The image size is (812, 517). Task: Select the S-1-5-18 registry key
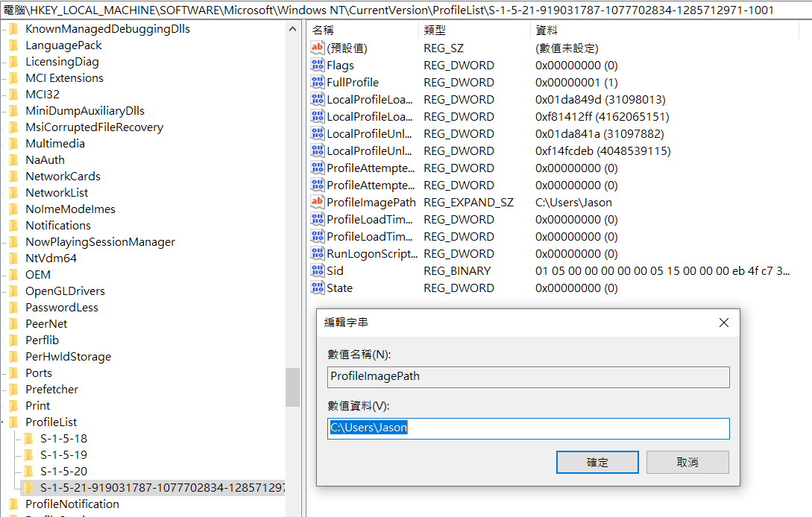(63, 439)
